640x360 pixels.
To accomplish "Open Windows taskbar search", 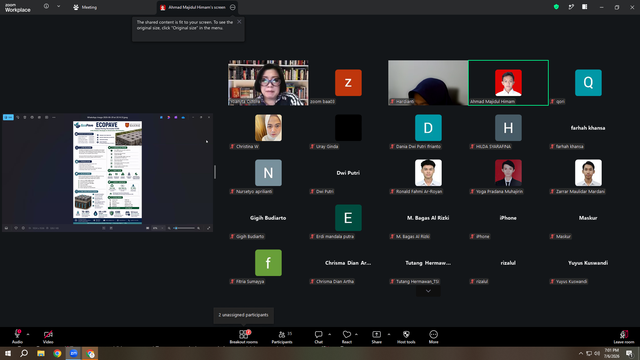I will 24,353.
